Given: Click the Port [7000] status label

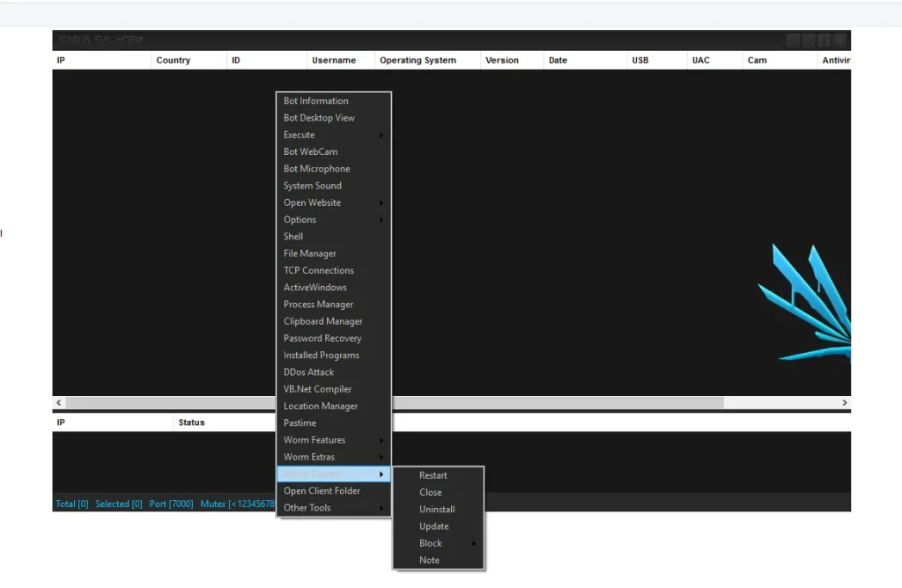Looking at the screenshot, I should click(171, 504).
